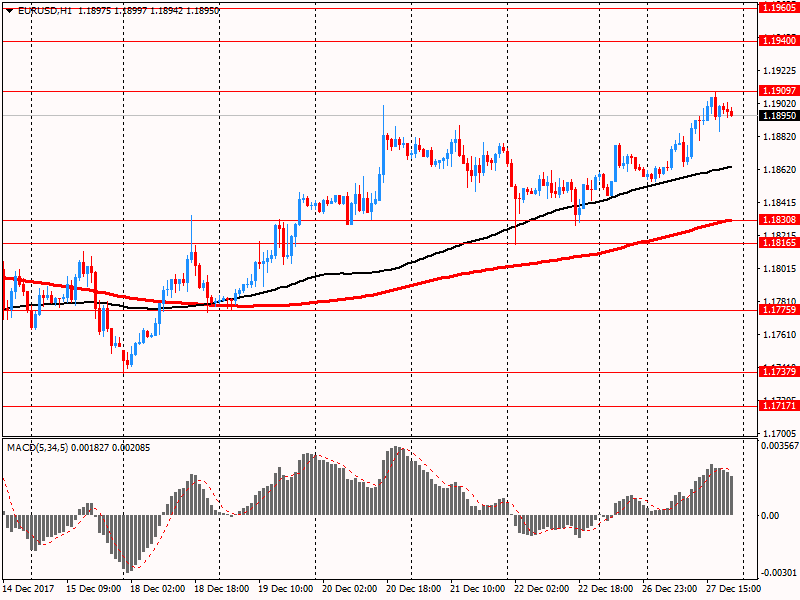Click the 1.19020 price scale value
This screenshot has height=600, width=800.
[x=779, y=104]
